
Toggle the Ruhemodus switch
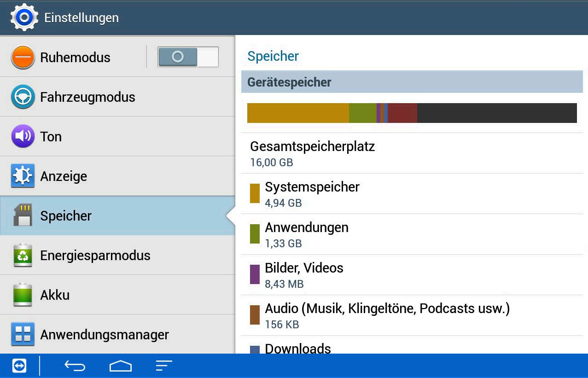[188, 57]
